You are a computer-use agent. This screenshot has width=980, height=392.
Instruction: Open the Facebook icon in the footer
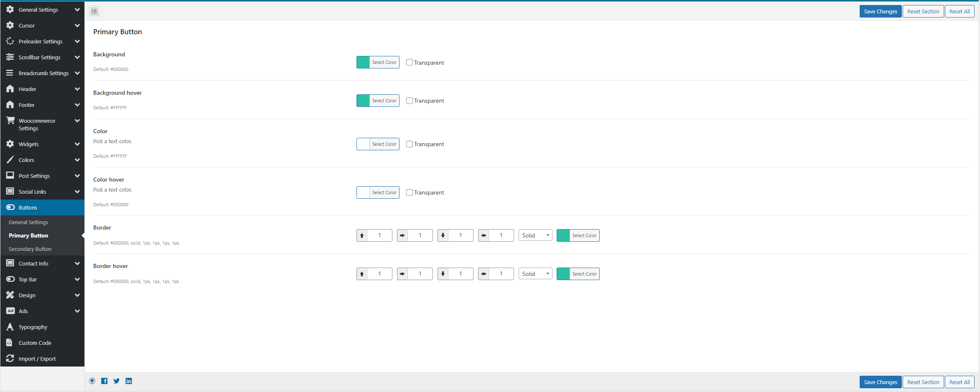click(104, 381)
